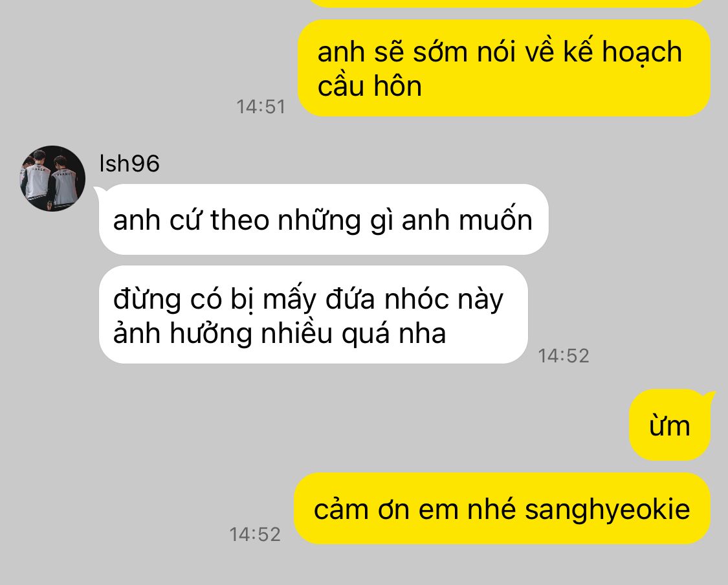Tap the lsh96 username label
This screenshot has width=728, height=585.
129,164
